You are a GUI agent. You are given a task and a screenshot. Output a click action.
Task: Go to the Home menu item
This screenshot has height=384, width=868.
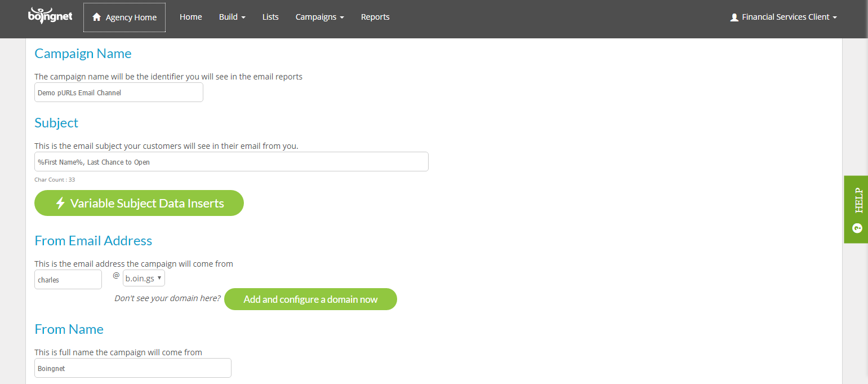pyautogui.click(x=190, y=17)
